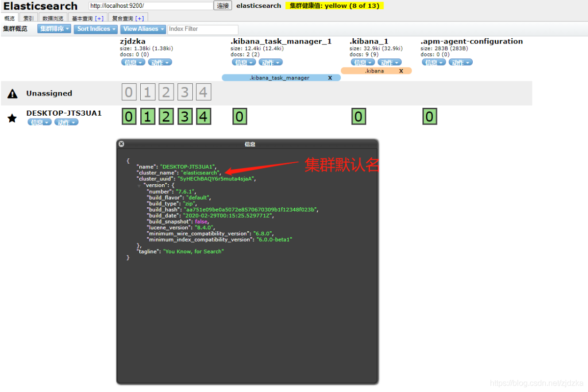Click green shard 4 of zjdzka on DESKTOP-JTS3UA1

click(x=203, y=117)
